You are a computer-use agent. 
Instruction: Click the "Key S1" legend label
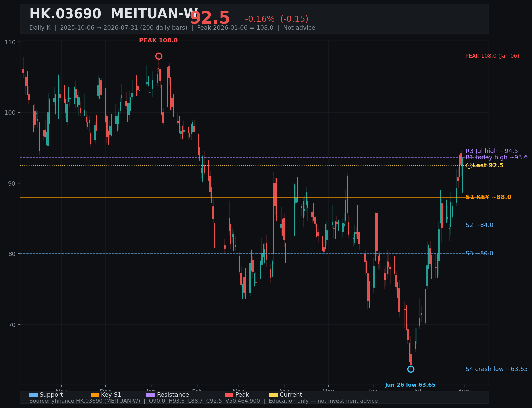111,395
